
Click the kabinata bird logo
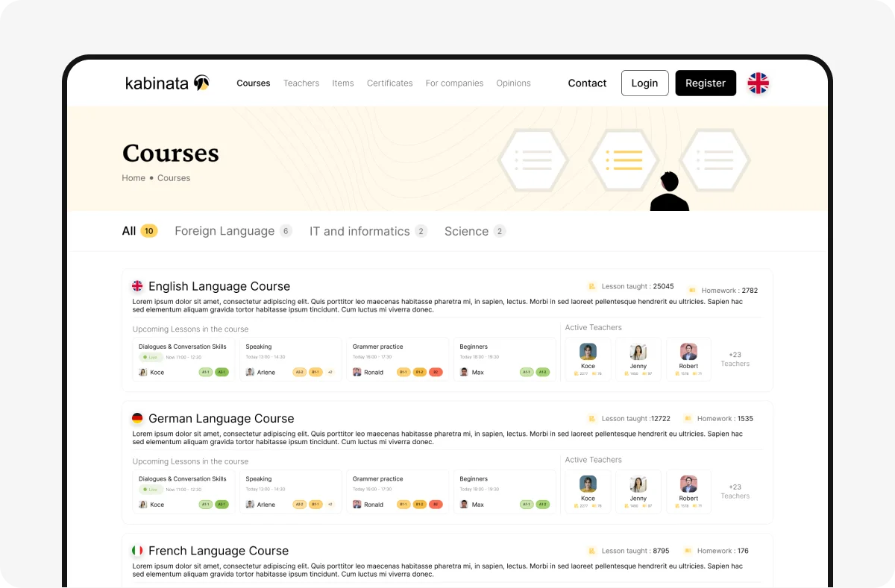click(201, 83)
